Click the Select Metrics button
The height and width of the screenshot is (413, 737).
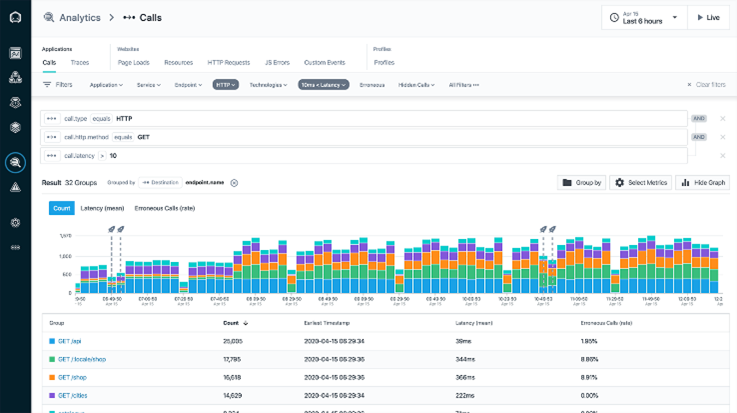coord(641,183)
